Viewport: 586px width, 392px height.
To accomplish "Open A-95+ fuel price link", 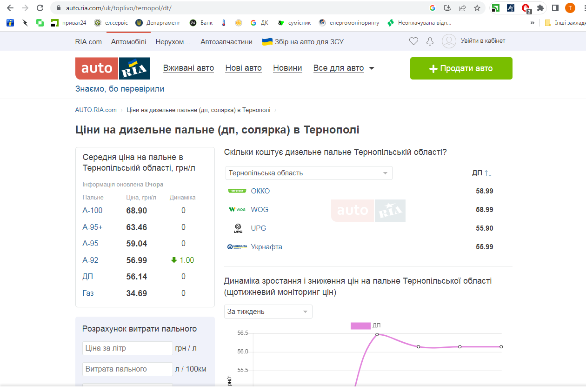I will click(x=93, y=227).
